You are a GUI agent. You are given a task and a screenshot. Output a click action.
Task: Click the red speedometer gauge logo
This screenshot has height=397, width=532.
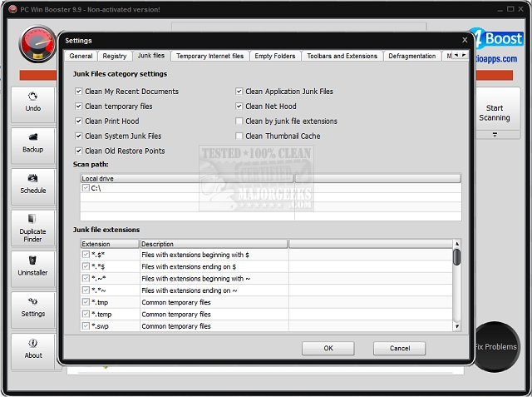pyautogui.click(x=37, y=44)
